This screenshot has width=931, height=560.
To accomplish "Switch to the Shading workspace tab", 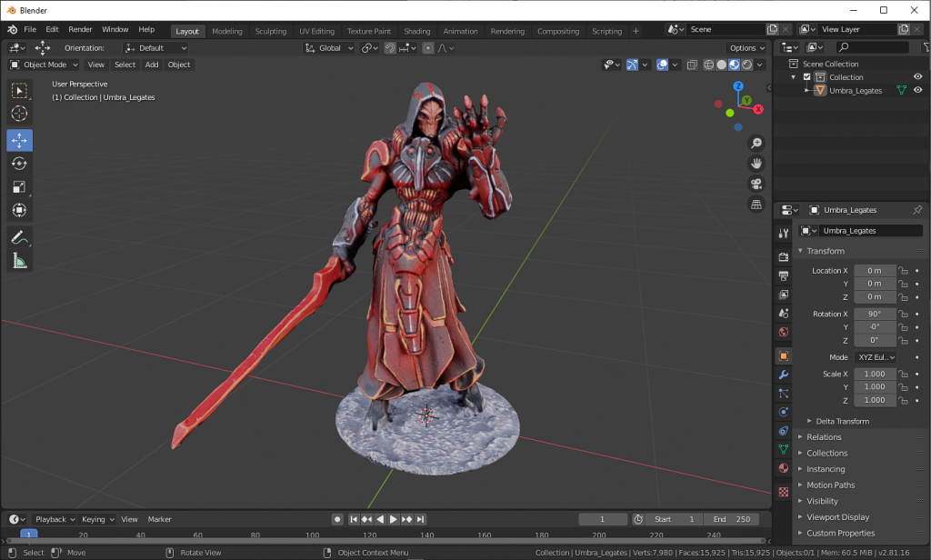I will (416, 30).
